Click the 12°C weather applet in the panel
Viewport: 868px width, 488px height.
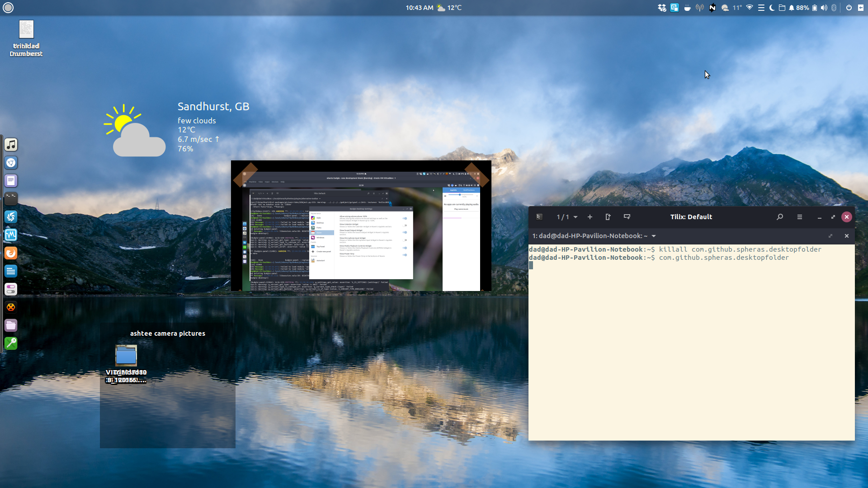coord(449,8)
